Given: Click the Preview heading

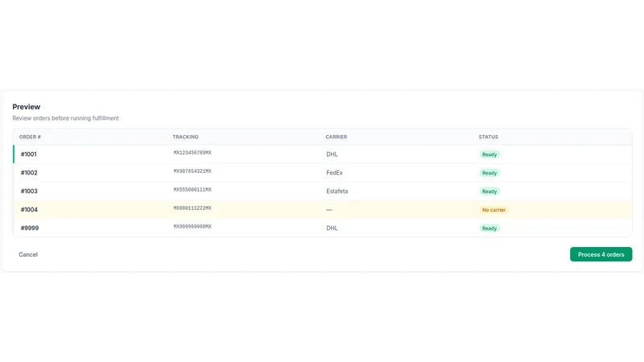Looking at the screenshot, I should point(27,107).
